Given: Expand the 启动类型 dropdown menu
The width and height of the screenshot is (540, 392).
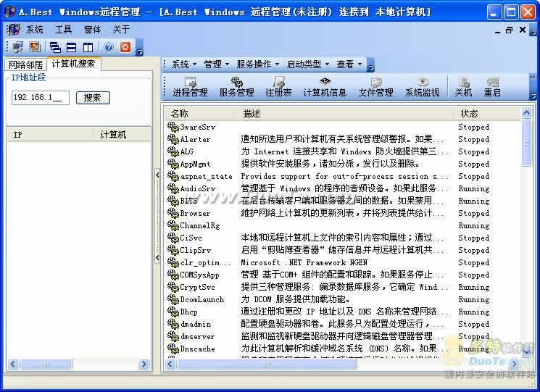Looking at the screenshot, I should 307,64.
